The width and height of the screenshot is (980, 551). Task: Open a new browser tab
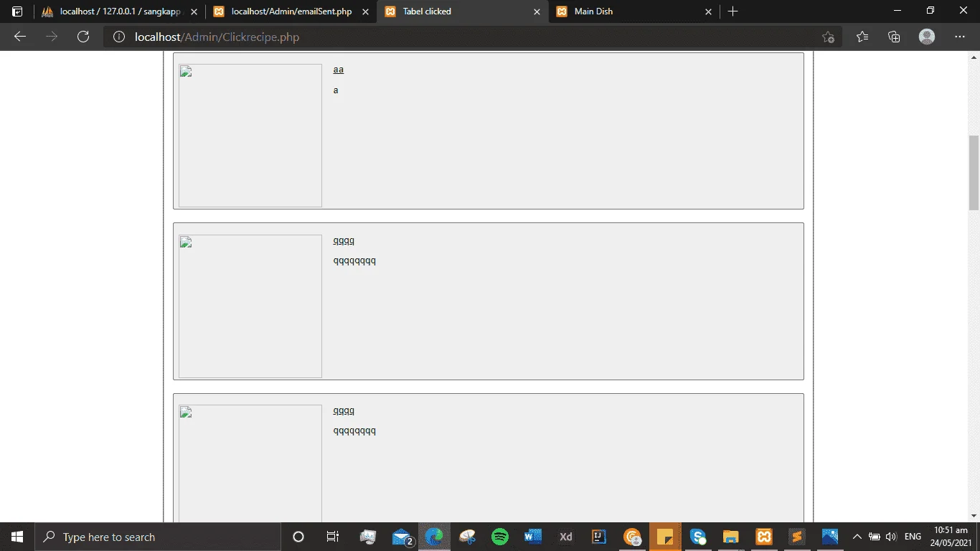point(732,11)
